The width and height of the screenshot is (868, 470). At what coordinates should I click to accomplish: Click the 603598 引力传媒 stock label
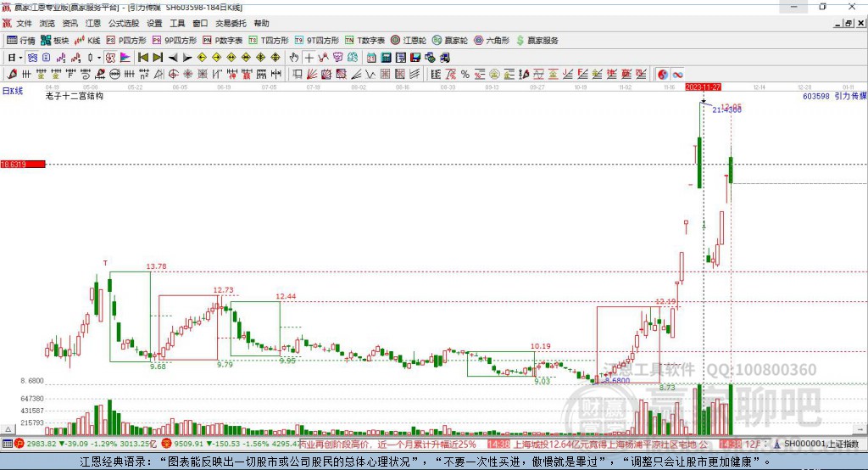pyautogui.click(x=835, y=96)
